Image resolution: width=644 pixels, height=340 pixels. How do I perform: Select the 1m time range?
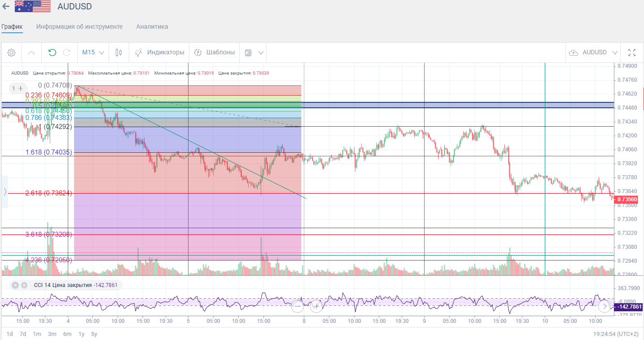tap(37, 334)
